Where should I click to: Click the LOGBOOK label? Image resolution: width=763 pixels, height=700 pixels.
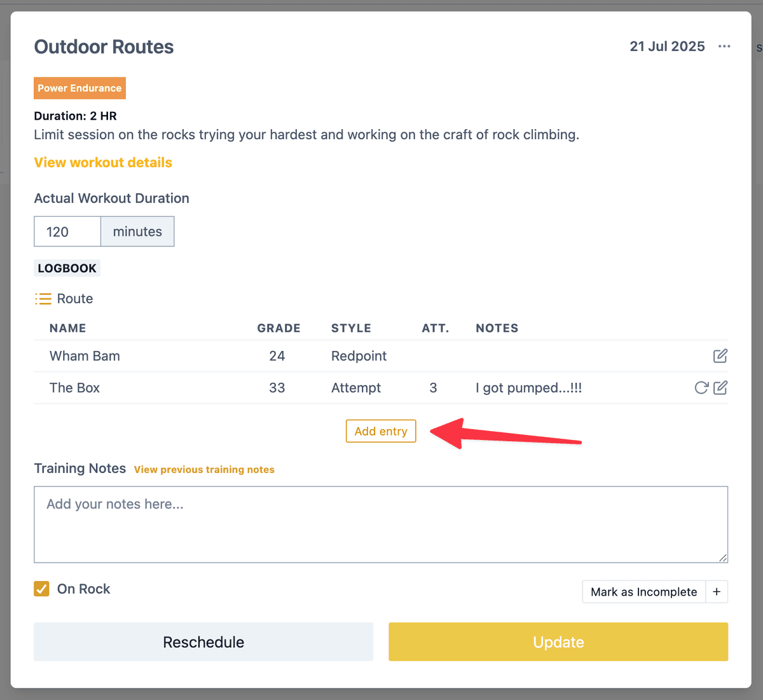67,268
